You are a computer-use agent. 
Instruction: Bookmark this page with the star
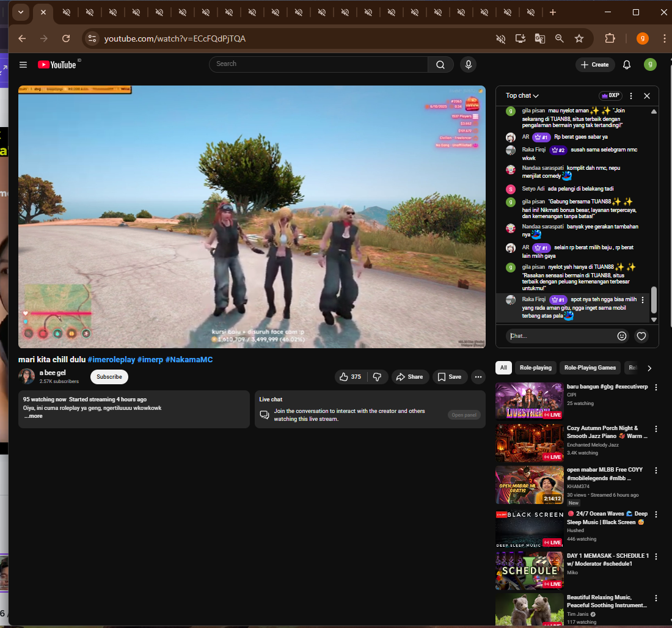pyautogui.click(x=579, y=38)
